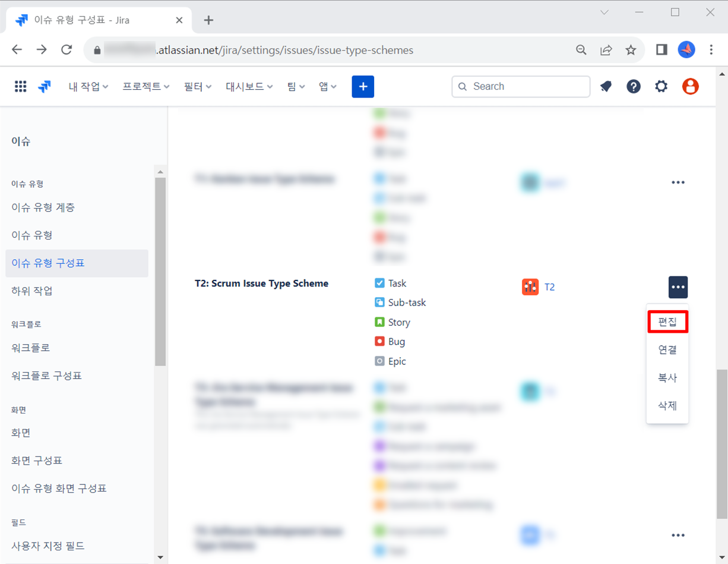Expand the 내 작업 dropdown menu

88,87
